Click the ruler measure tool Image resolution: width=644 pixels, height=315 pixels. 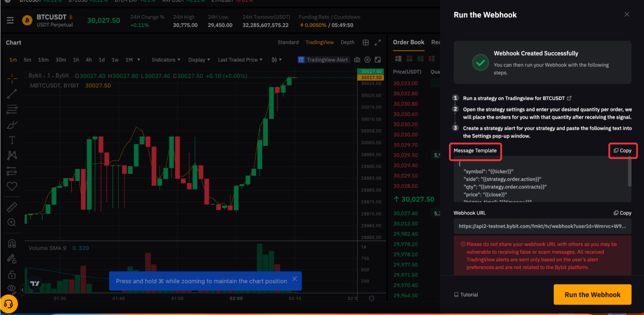coord(12,207)
